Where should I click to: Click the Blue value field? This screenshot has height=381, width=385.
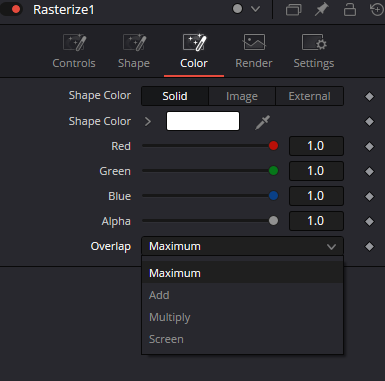(x=316, y=196)
